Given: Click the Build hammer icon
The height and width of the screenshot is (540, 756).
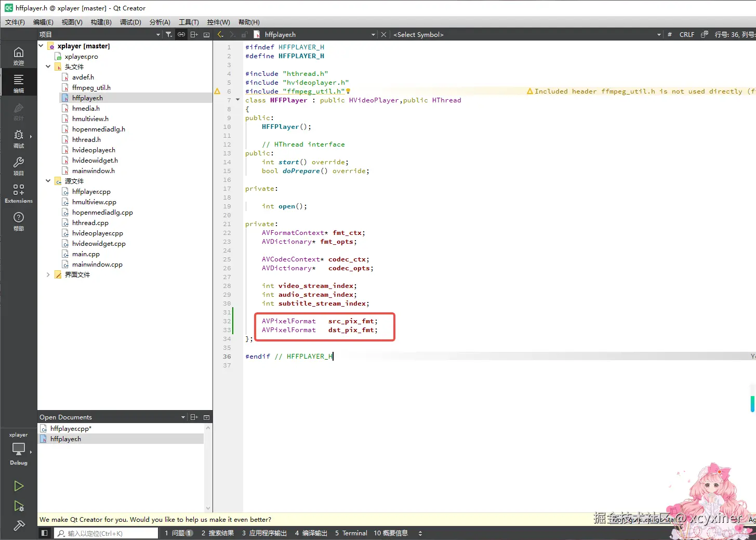Looking at the screenshot, I should pos(19,526).
